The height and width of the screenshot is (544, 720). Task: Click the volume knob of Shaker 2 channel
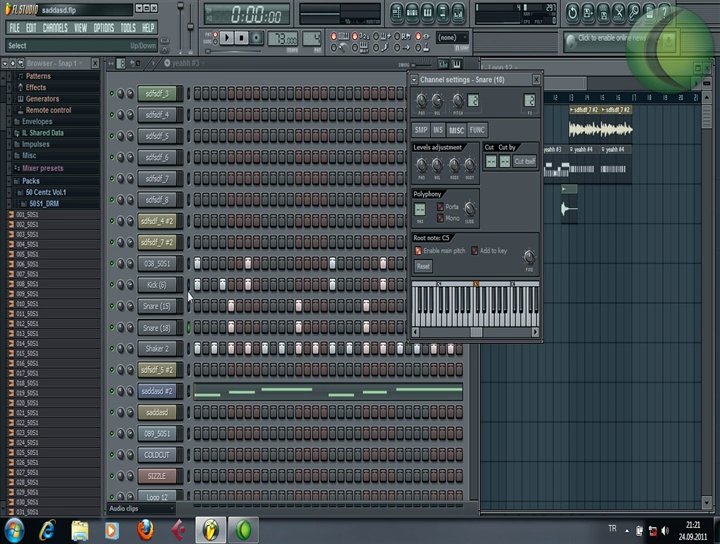click(x=130, y=349)
